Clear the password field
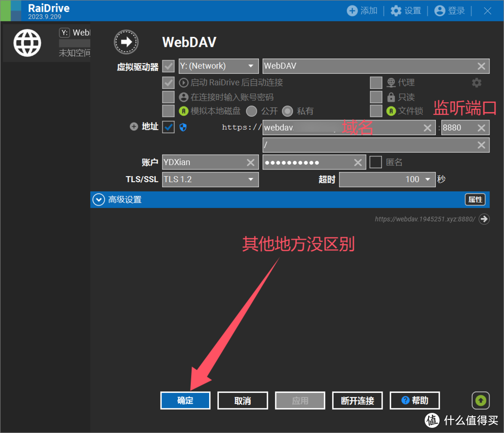 [358, 163]
